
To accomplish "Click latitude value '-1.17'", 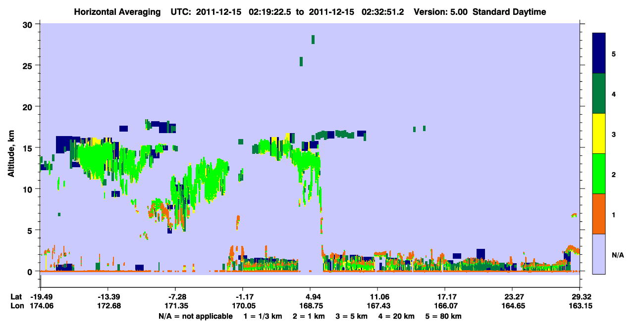I will (242, 297).
